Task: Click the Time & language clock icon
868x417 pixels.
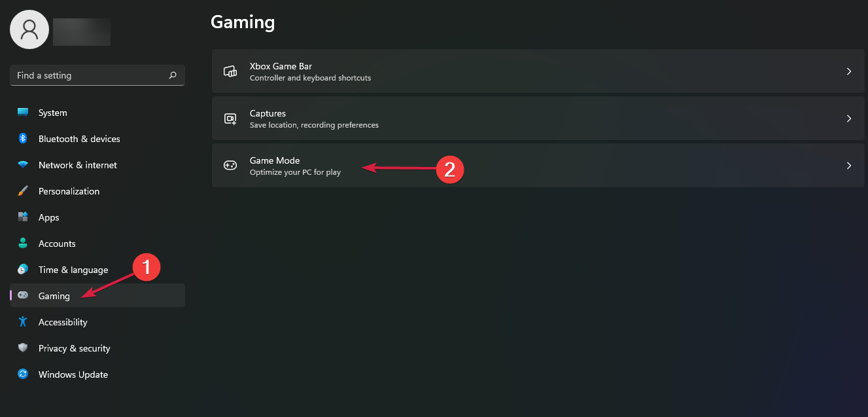Action: (x=23, y=270)
